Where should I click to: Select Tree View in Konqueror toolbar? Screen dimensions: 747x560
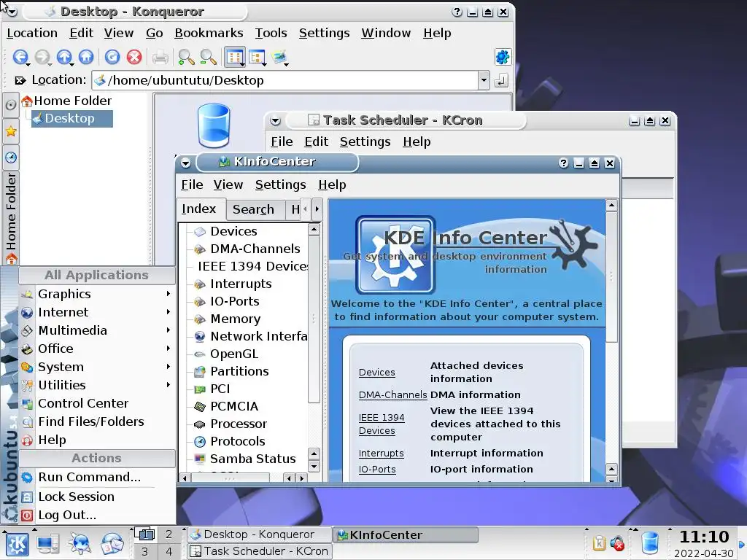(257, 57)
